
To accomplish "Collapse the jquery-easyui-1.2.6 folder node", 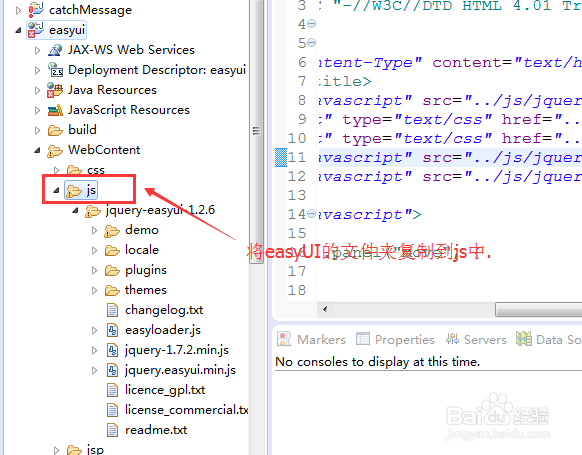I will tap(75, 211).
